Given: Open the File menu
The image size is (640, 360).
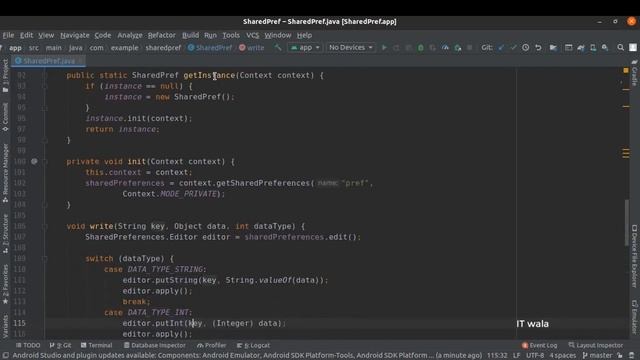Looking at the screenshot, I should 8,36.
